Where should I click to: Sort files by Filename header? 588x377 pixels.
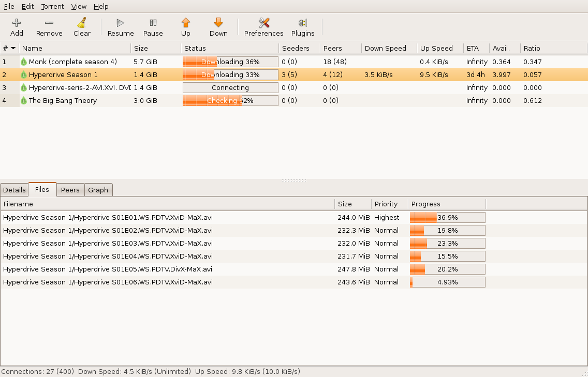167,204
